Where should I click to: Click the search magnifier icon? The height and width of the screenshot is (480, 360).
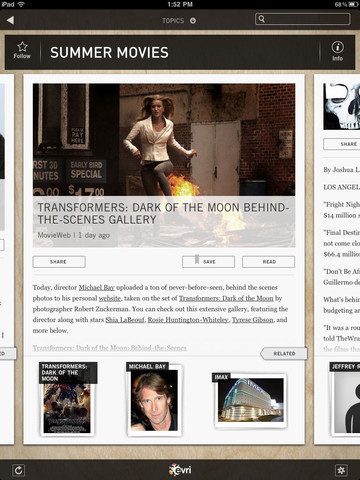click(x=262, y=19)
